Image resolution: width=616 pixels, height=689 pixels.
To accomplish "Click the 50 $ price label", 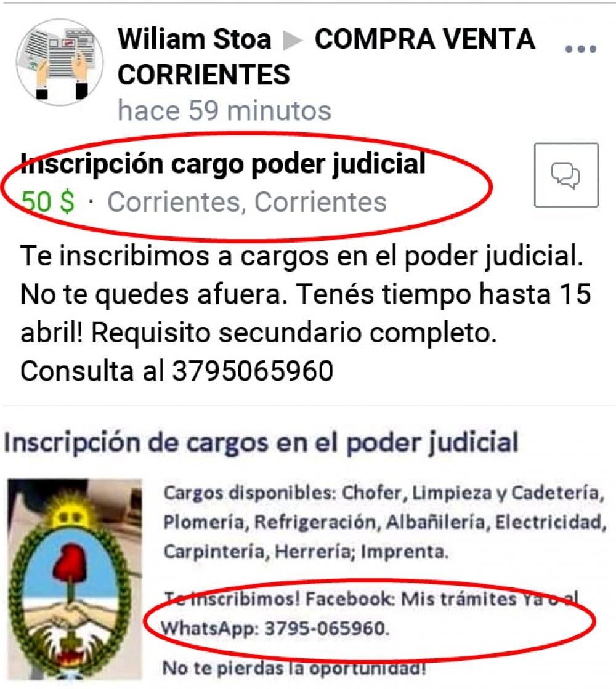I will tap(48, 202).
